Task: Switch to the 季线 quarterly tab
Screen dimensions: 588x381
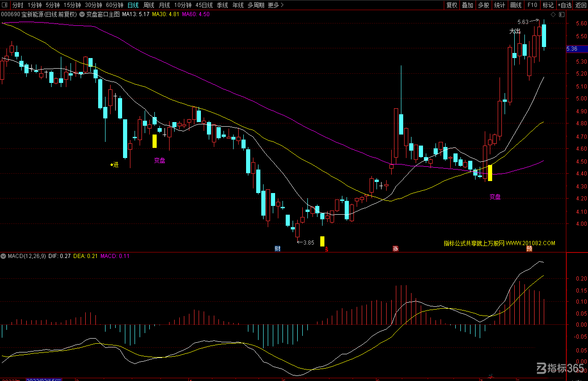Action: click(x=222, y=5)
